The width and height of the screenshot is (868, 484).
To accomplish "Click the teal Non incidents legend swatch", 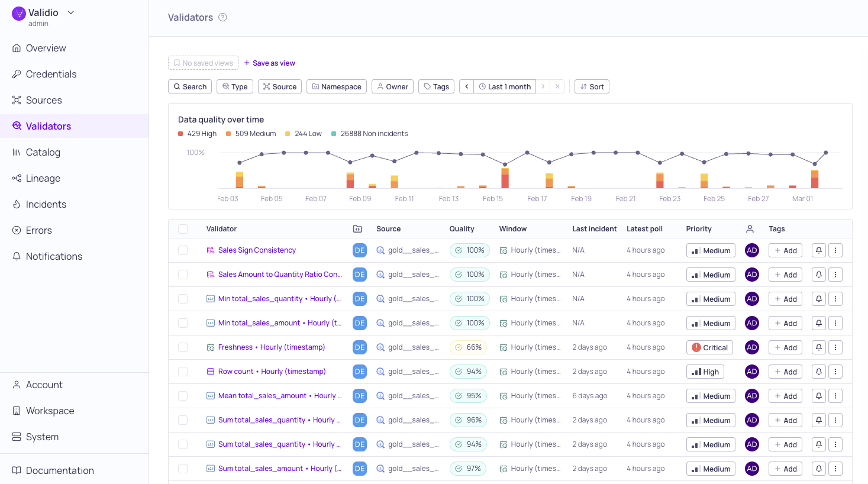I will tap(334, 134).
